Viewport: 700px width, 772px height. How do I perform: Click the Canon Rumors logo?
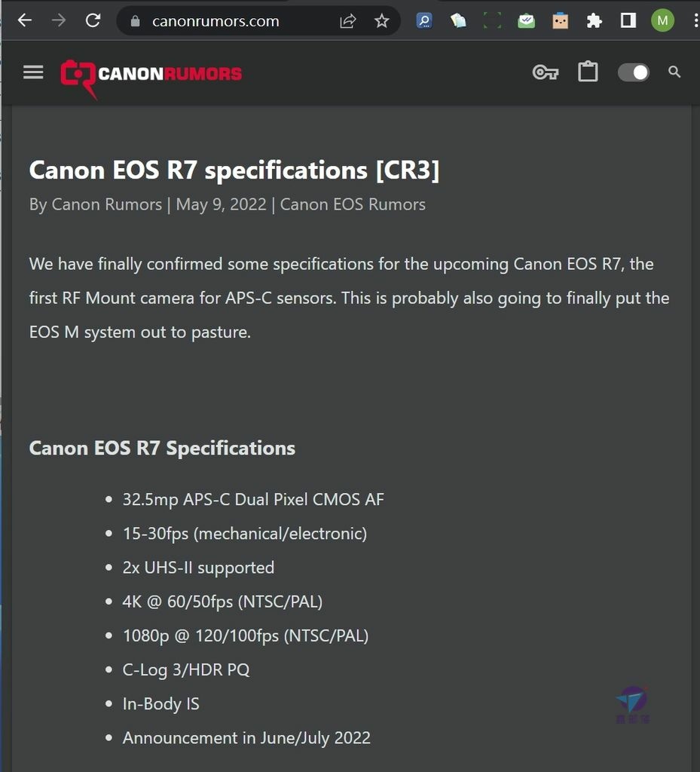(151, 78)
